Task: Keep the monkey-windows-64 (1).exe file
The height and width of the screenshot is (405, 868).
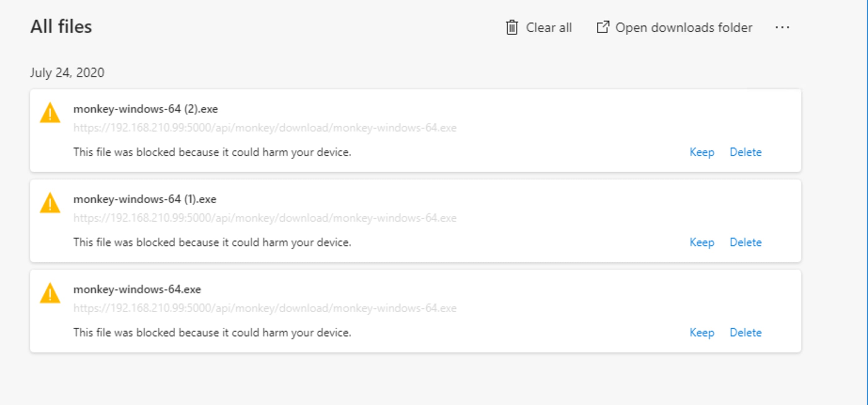Action: pos(701,242)
